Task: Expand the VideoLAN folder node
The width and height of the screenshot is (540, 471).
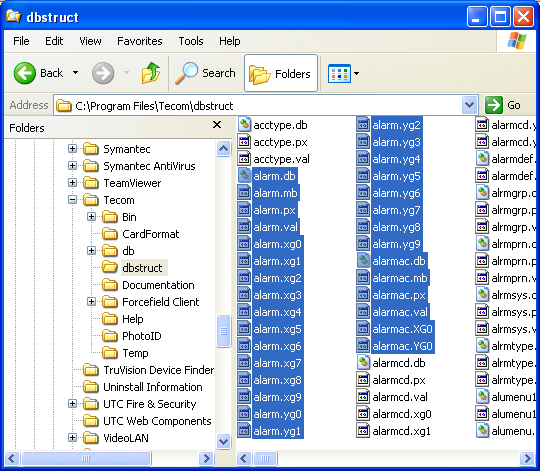Action: coord(72,438)
